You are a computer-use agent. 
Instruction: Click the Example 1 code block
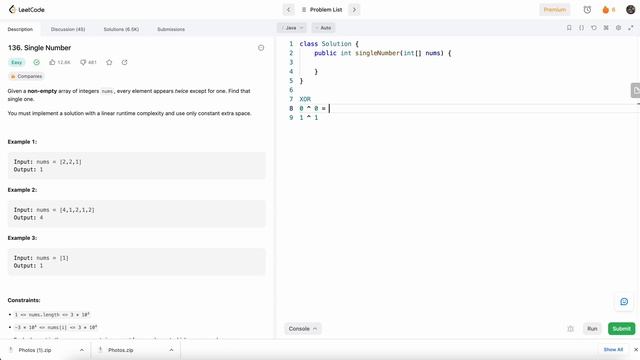(x=137, y=166)
